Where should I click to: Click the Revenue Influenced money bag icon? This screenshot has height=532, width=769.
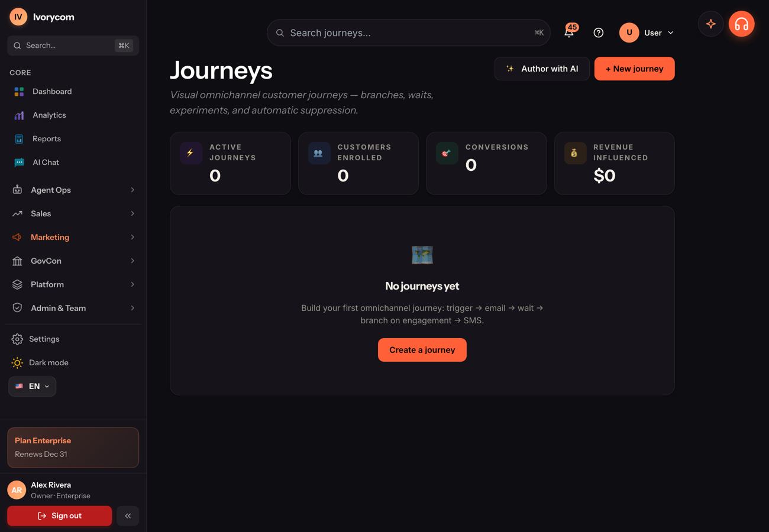(574, 153)
